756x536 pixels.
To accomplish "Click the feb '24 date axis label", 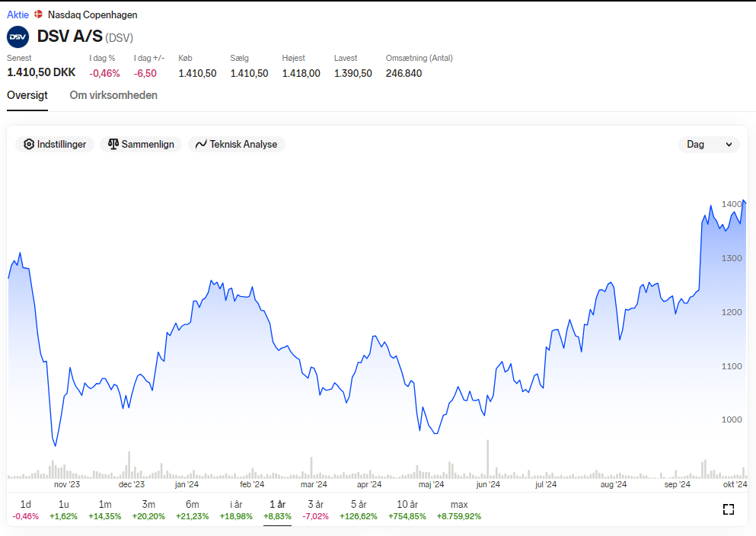I will pos(252,484).
